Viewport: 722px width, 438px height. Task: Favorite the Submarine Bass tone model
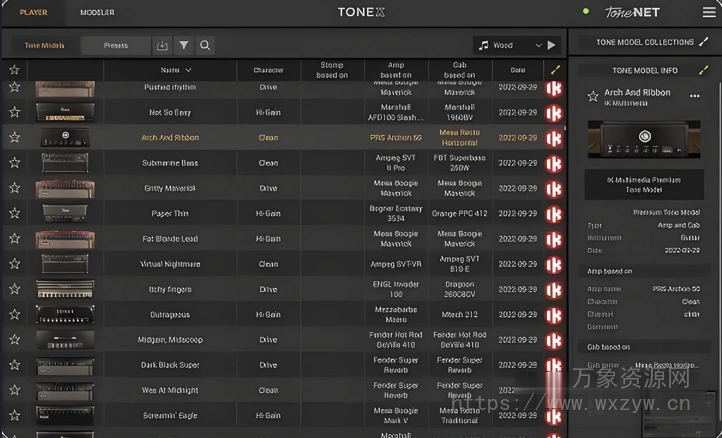tap(14, 163)
